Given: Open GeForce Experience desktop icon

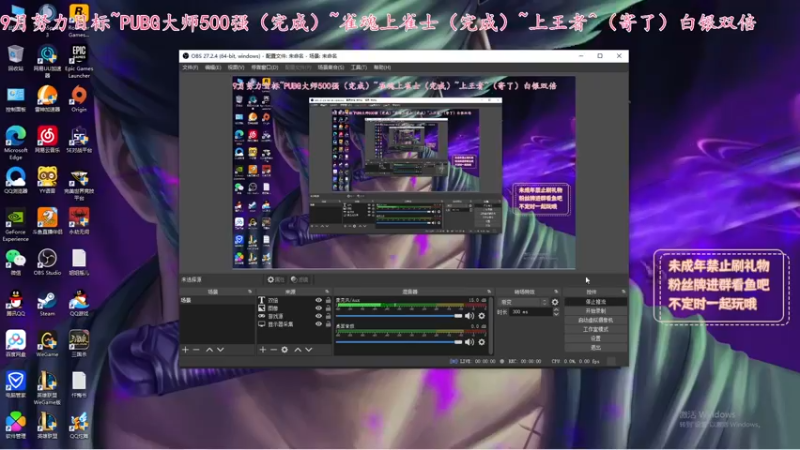Looking at the screenshot, I should coord(15,224).
